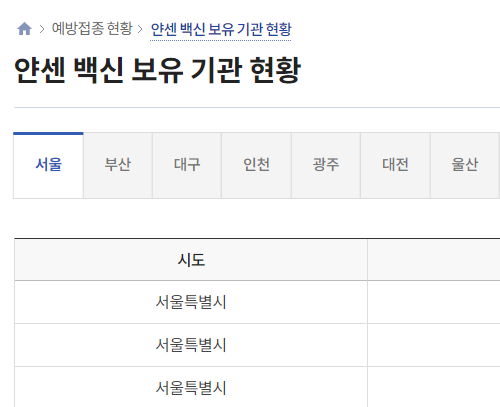The width and height of the screenshot is (500, 407).
Task: Switch to the 인천 tab
Action: pos(256,165)
